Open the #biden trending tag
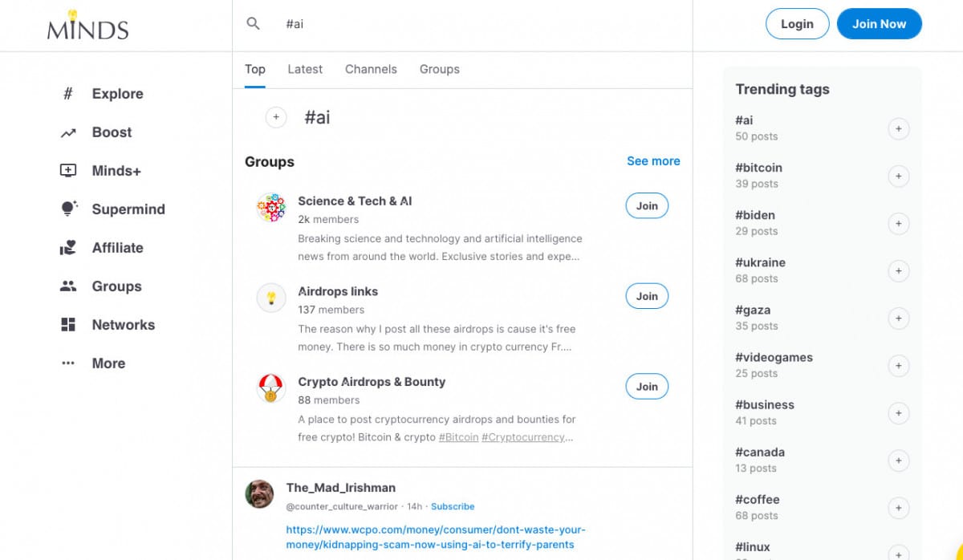The image size is (963, 560). (755, 215)
